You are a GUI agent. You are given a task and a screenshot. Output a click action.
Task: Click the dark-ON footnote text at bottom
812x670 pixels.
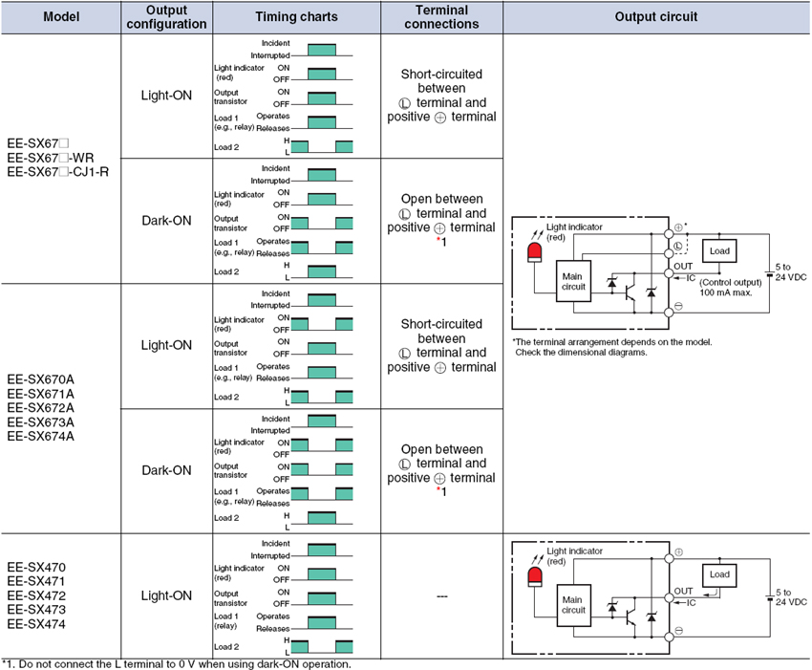(x=177, y=663)
